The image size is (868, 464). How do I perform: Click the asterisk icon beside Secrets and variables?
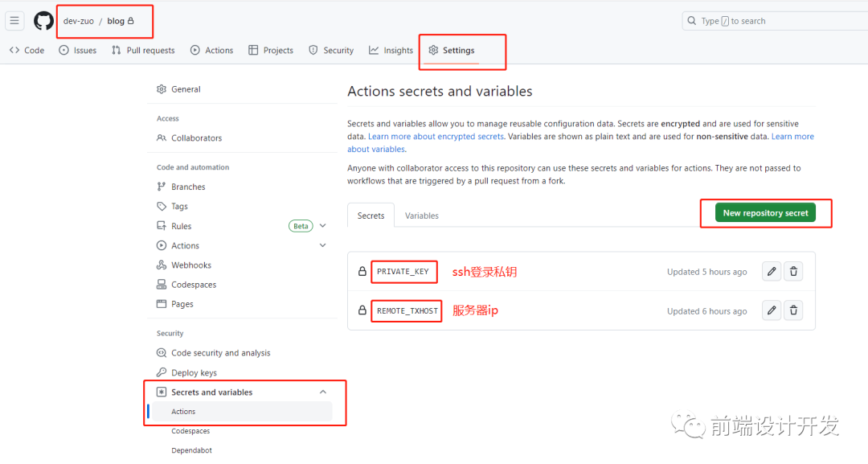point(161,392)
